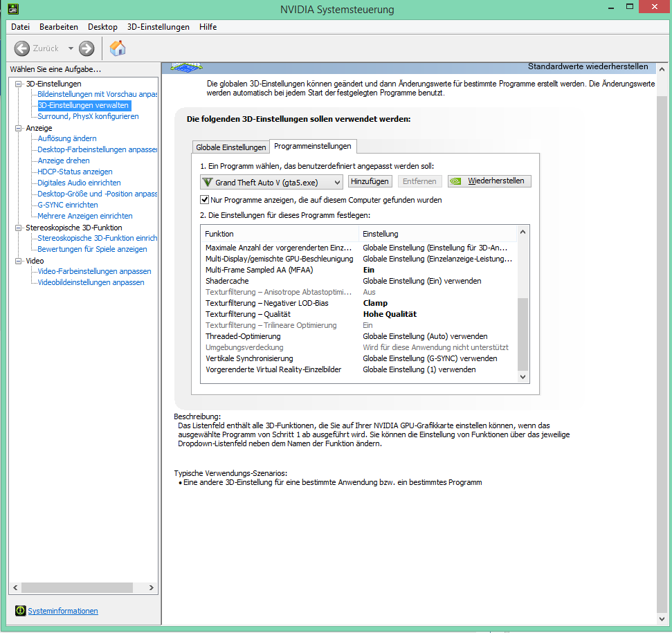Open the Desktop menu
This screenshot has width=672, height=633.
(102, 27)
